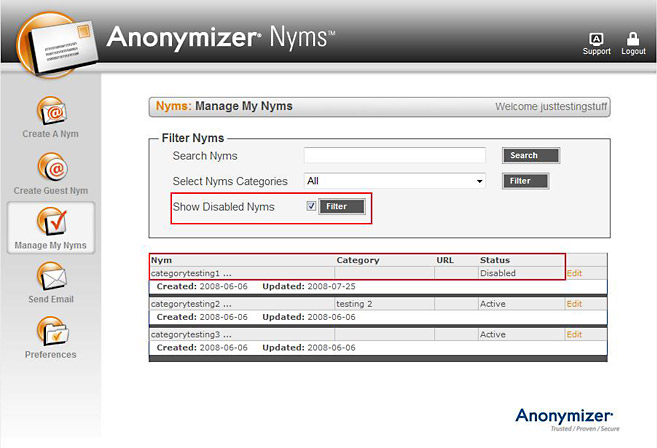Edit the disabled categorytesting1 nym
The width and height of the screenshot is (657, 448).
tap(574, 273)
